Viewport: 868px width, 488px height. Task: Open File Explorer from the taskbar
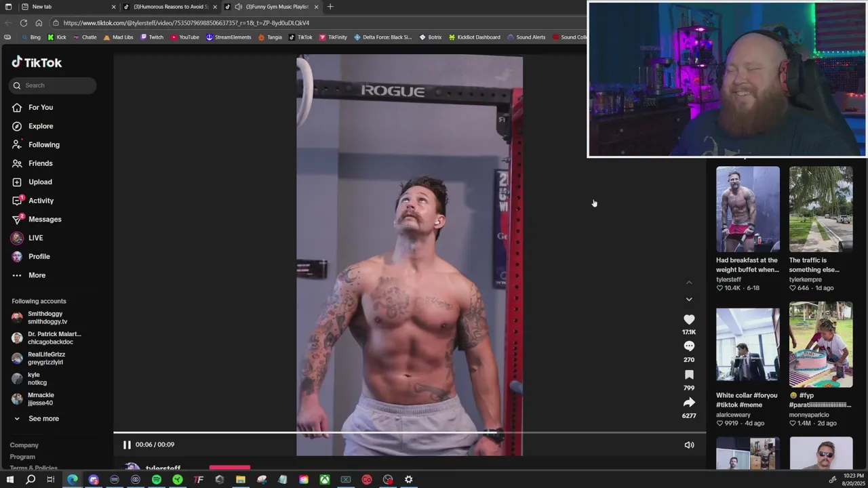click(241, 480)
